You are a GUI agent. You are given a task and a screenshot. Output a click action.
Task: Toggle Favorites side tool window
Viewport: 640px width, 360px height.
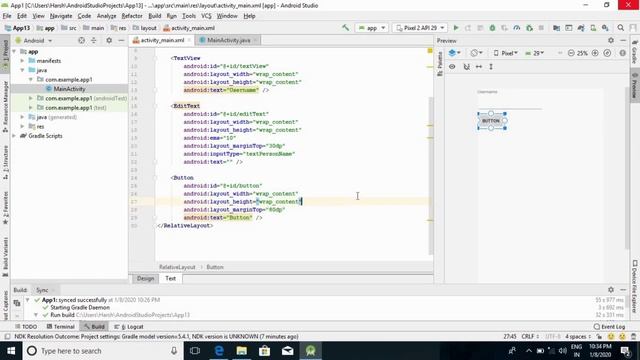pos(5,208)
